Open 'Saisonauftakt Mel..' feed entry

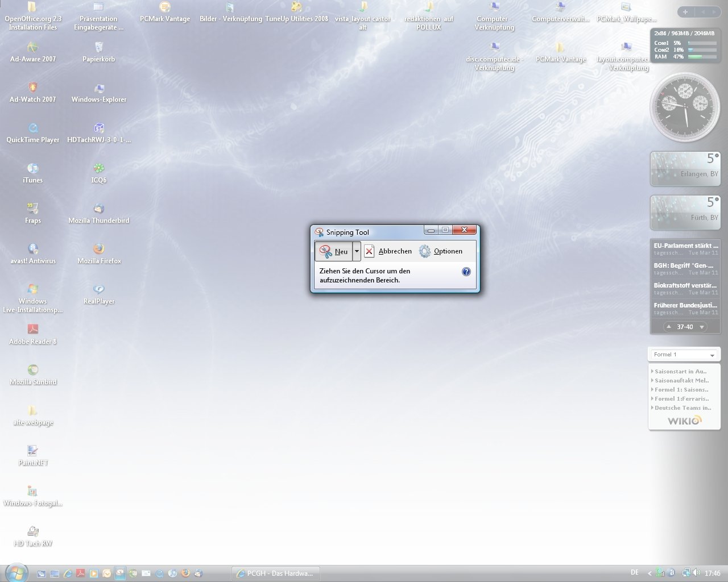click(x=681, y=380)
